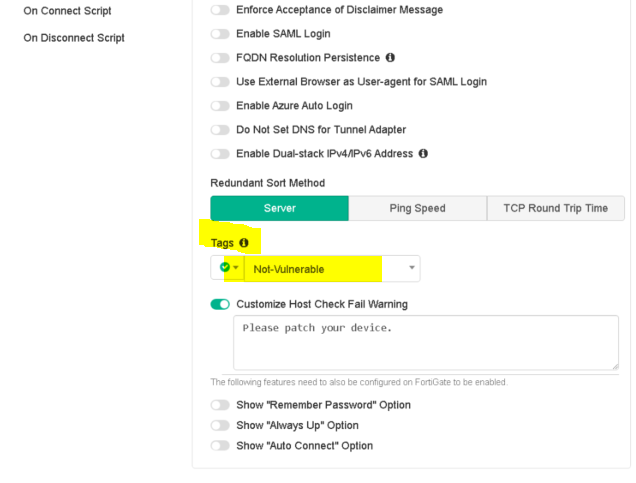Open On Connect Script section
The image size is (636, 483).
67,11
